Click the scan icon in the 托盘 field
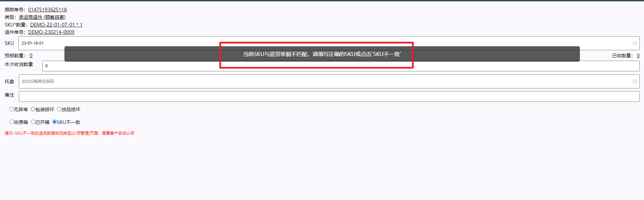 click(635, 81)
